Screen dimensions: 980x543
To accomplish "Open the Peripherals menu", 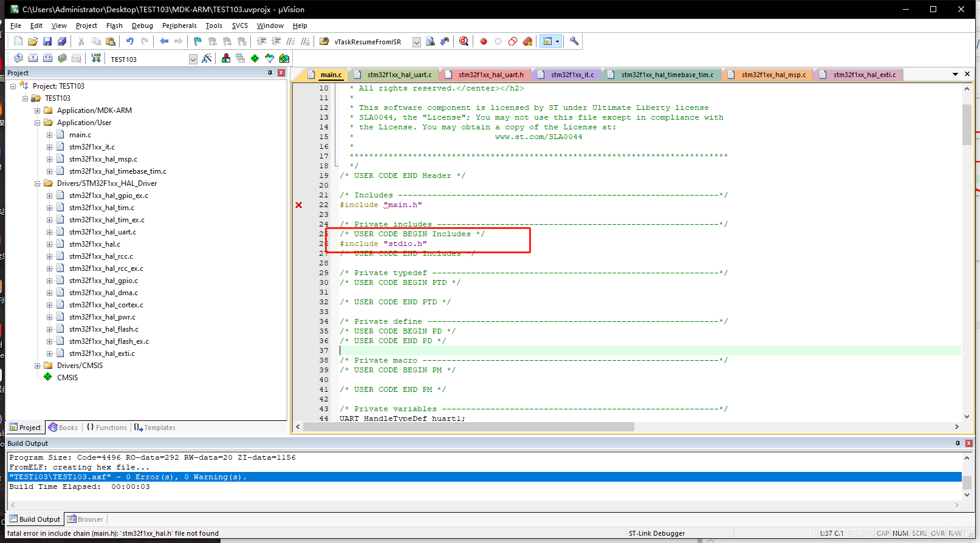I will pos(179,26).
